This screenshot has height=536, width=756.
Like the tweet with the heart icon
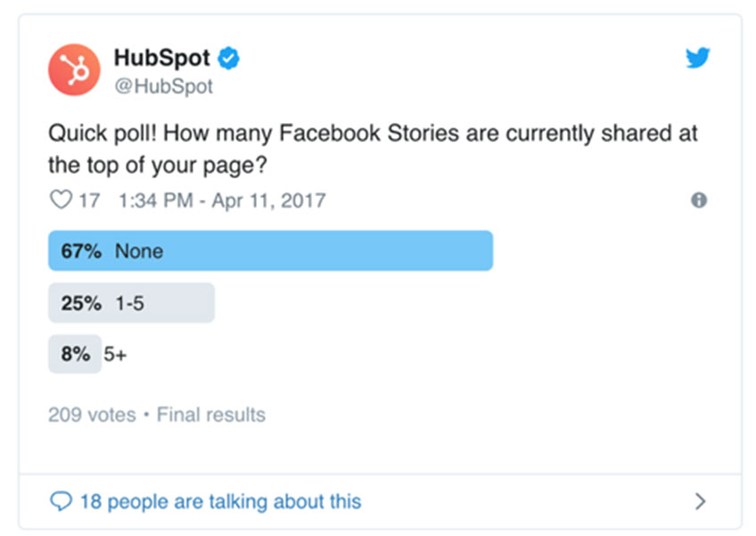click(x=62, y=199)
